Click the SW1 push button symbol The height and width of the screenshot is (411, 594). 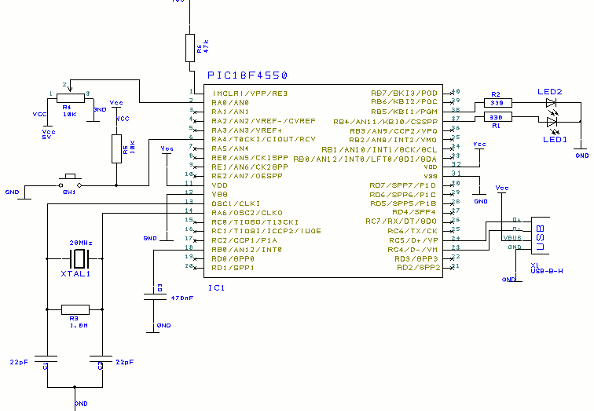point(70,182)
